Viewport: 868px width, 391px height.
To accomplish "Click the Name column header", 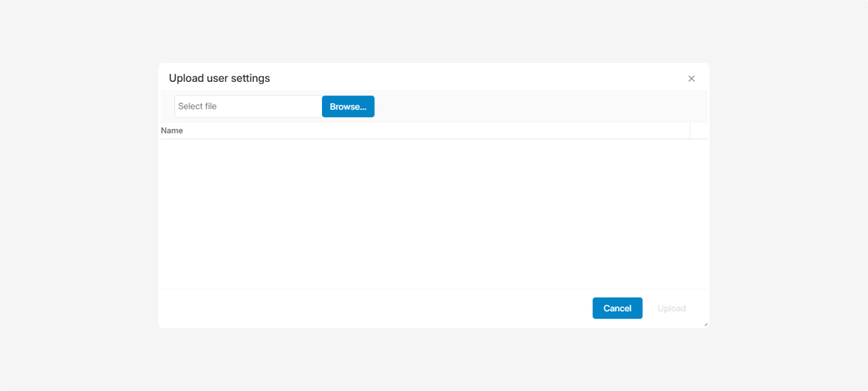I will point(172,131).
